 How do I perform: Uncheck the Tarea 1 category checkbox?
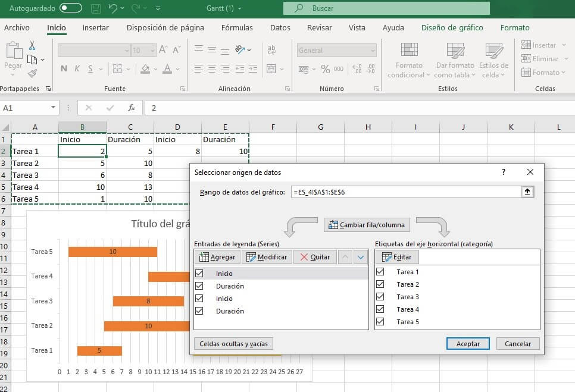380,271
